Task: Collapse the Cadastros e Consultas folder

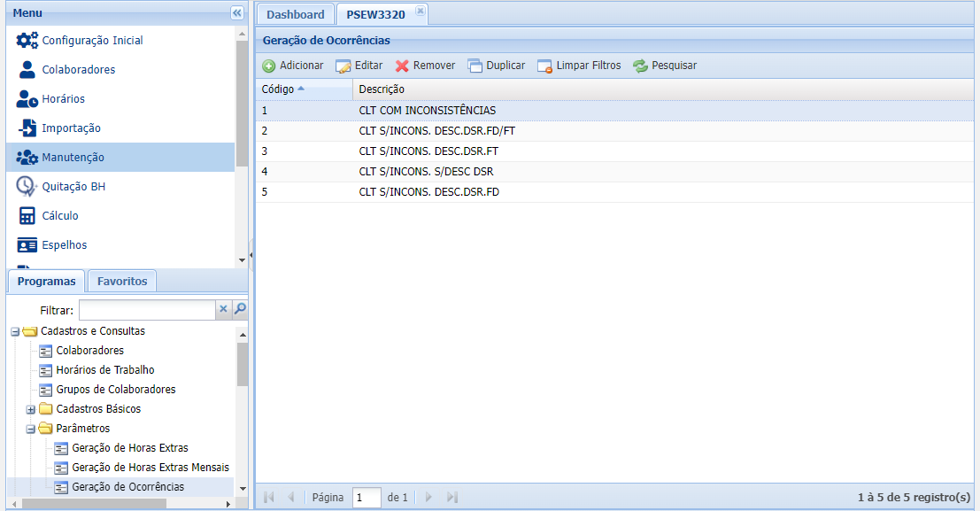Action: click(15, 331)
